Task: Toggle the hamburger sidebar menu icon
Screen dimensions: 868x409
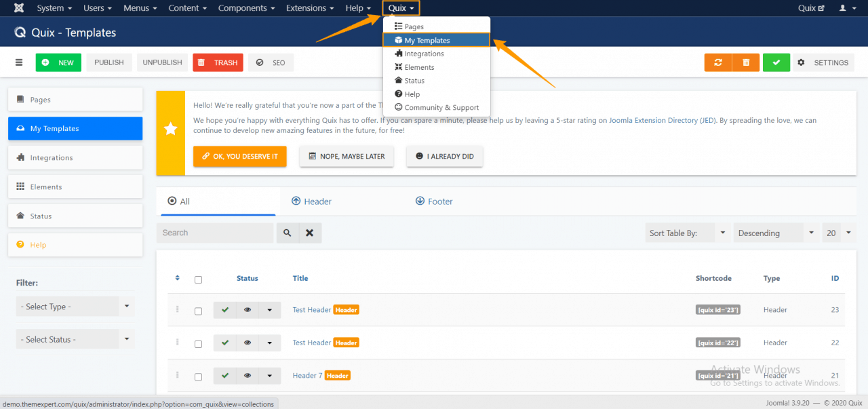Action: click(x=19, y=62)
